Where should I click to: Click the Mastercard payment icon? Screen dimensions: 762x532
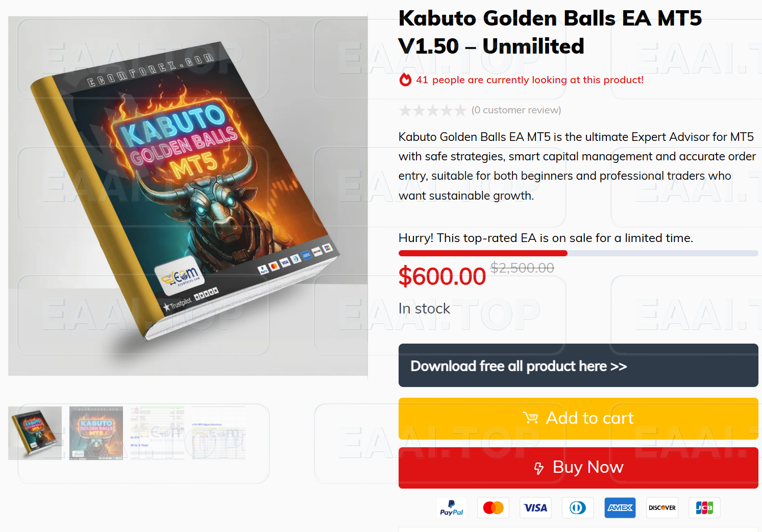pyautogui.click(x=493, y=507)
